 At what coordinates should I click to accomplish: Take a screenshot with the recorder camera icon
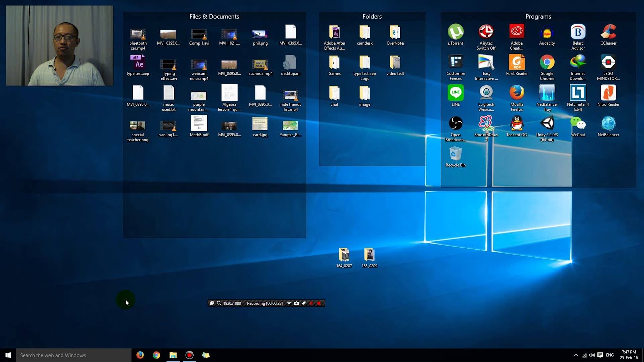point(296,303)
